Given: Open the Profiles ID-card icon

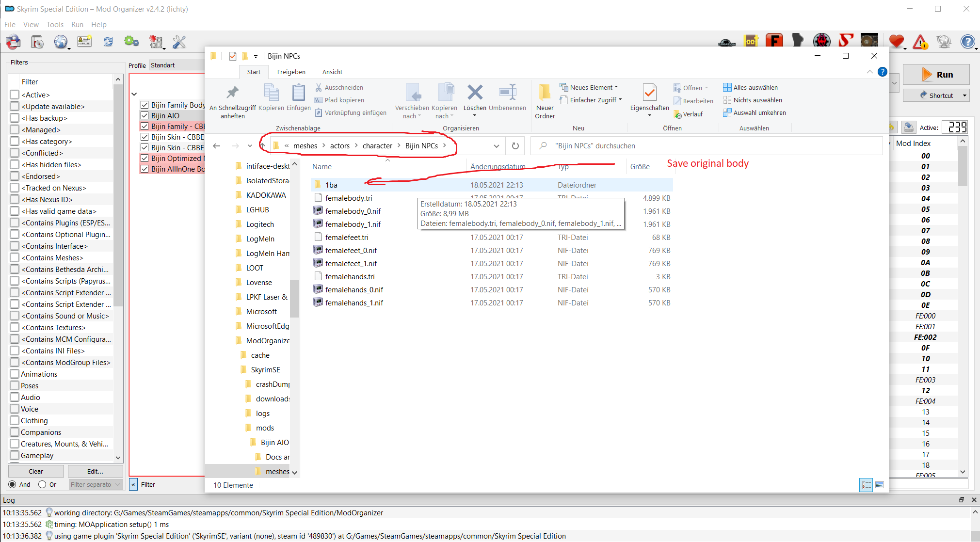Looking at the screenshot, I should click(84, 42).
